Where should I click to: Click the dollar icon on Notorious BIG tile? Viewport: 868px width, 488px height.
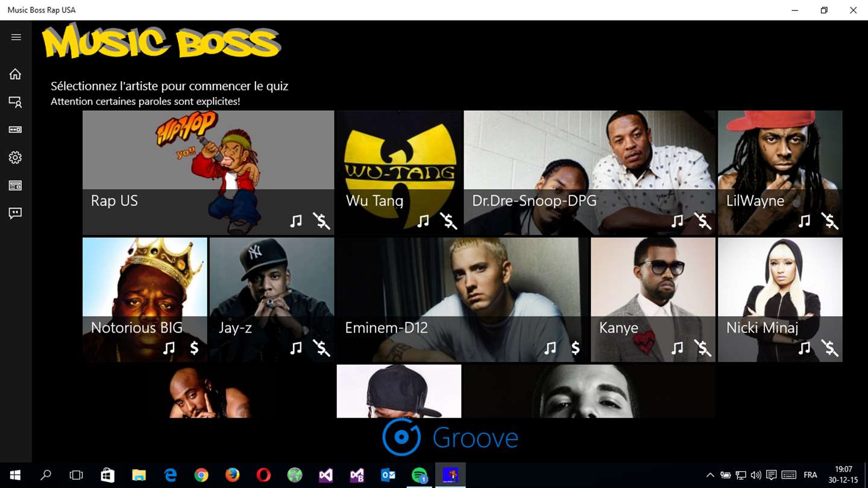(194, 348)
